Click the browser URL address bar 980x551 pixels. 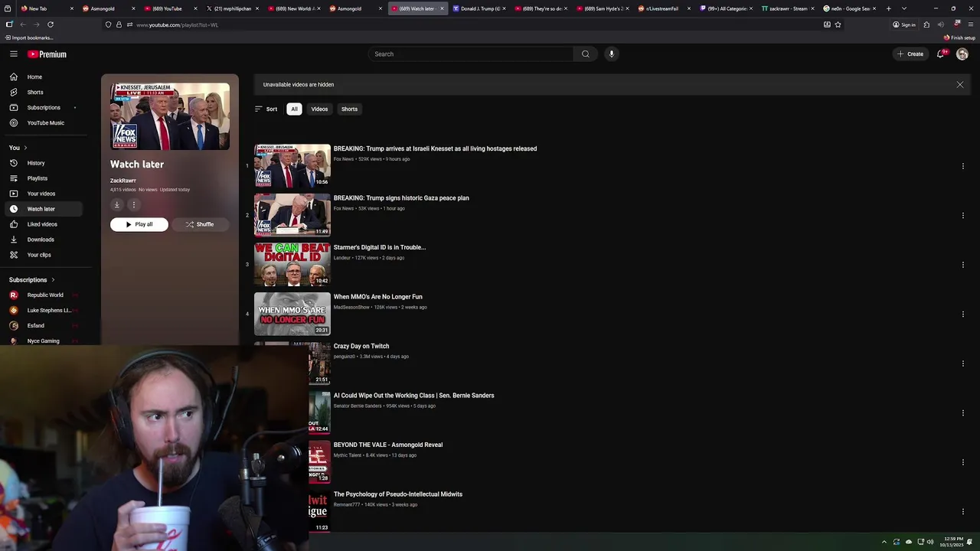point(475,24)
